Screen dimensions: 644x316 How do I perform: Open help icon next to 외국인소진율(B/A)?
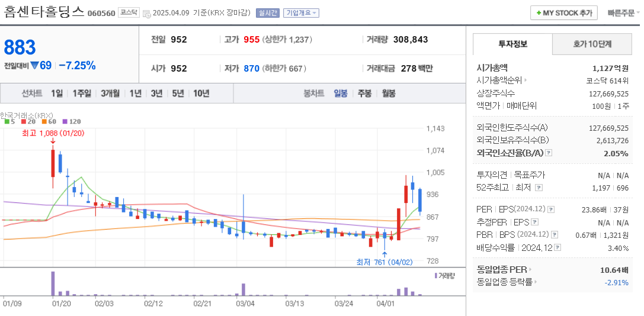548,153
